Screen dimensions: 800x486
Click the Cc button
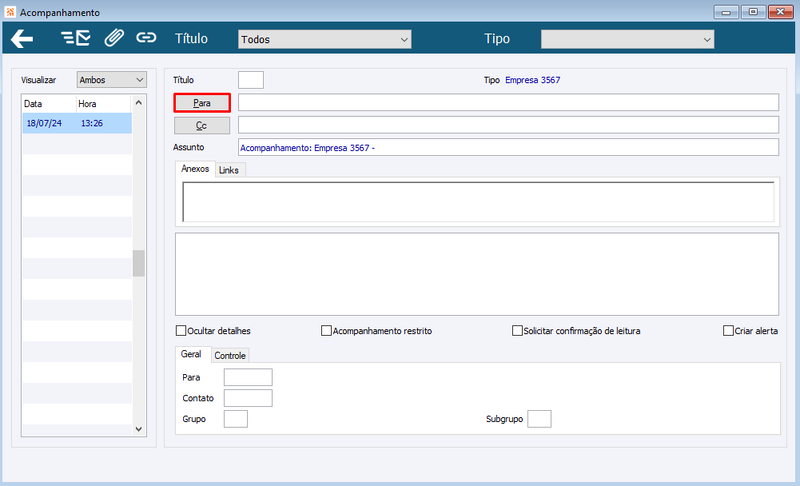pos(202,125)
